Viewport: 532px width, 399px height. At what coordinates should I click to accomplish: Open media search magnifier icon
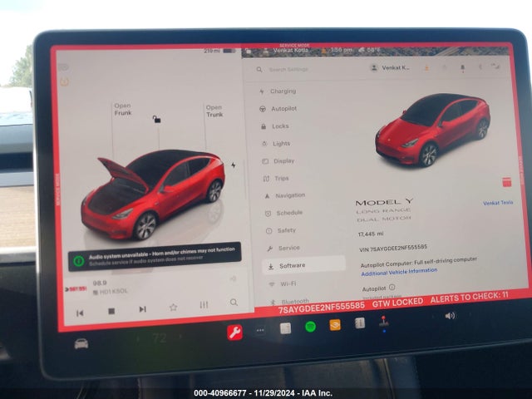[x=234, y=303]
